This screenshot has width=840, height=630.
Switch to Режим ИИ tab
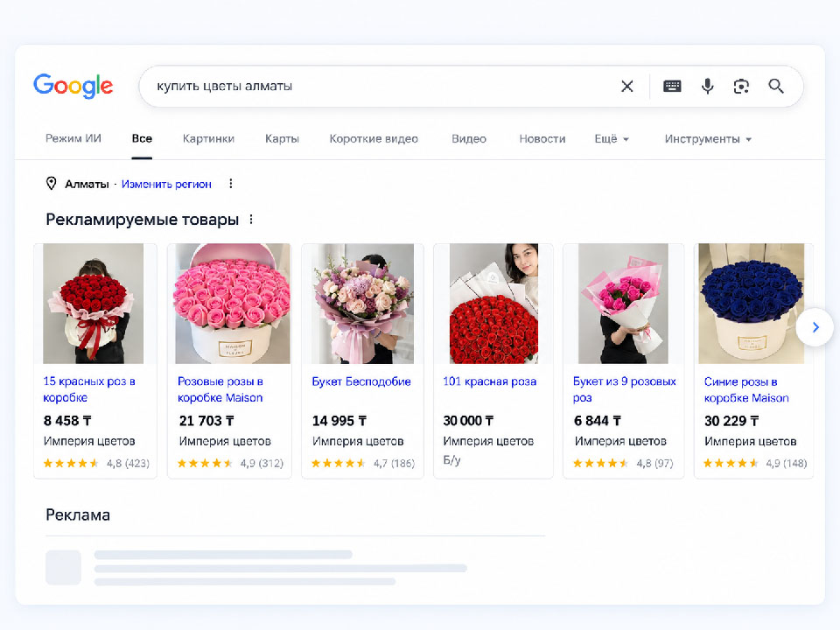pos(73,139)
